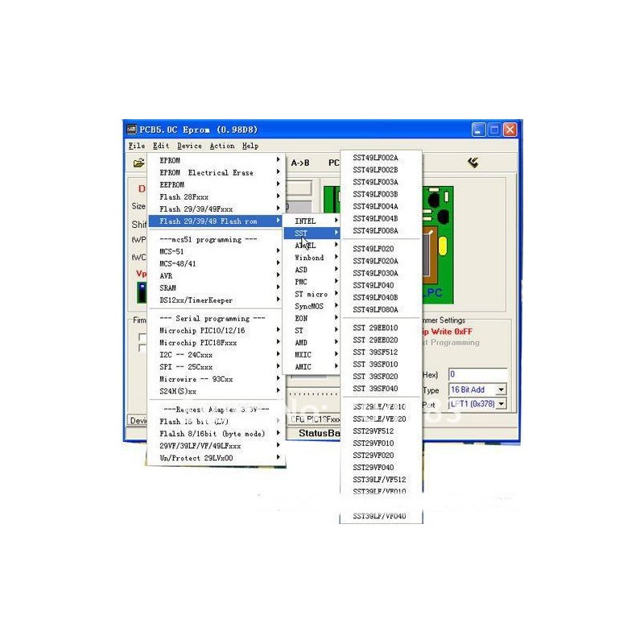Select MXIC manufacturer
The width and height of the screenshot is (644, 644).
pos(312,355)
